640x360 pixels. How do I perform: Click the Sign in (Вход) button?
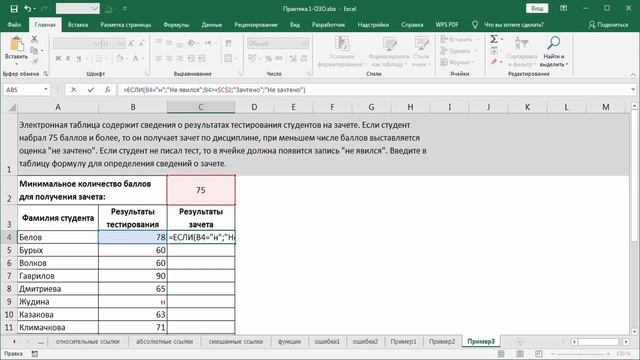[x=537, y=9]
